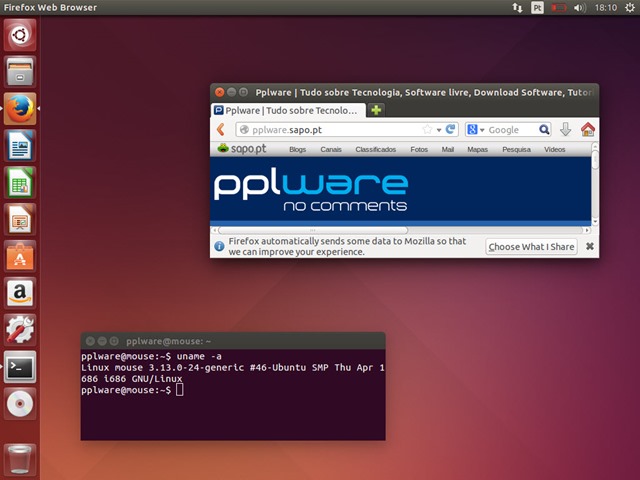Viewport: 640px width, 480px height.
Task: Click the 18:10 clock indicator
Action: point(606,7)
